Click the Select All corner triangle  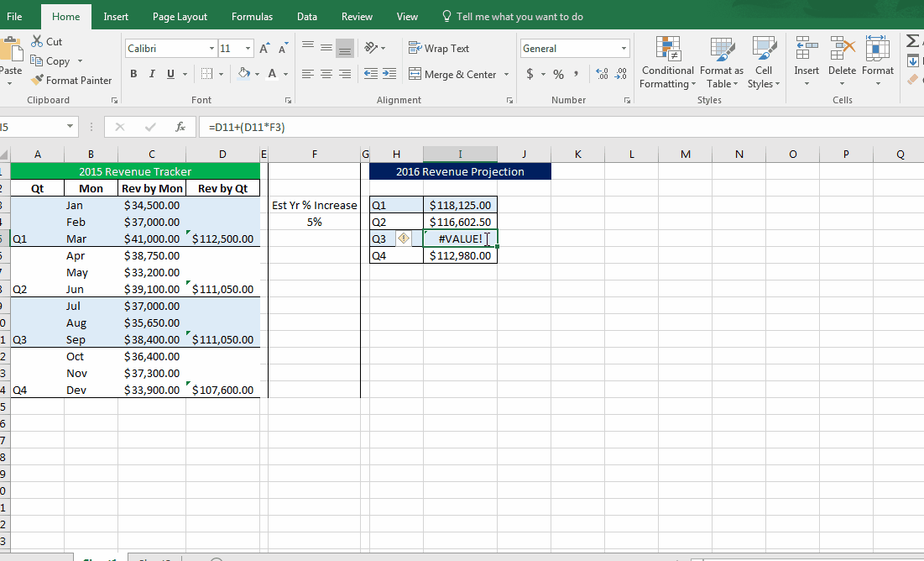point(4,155)
